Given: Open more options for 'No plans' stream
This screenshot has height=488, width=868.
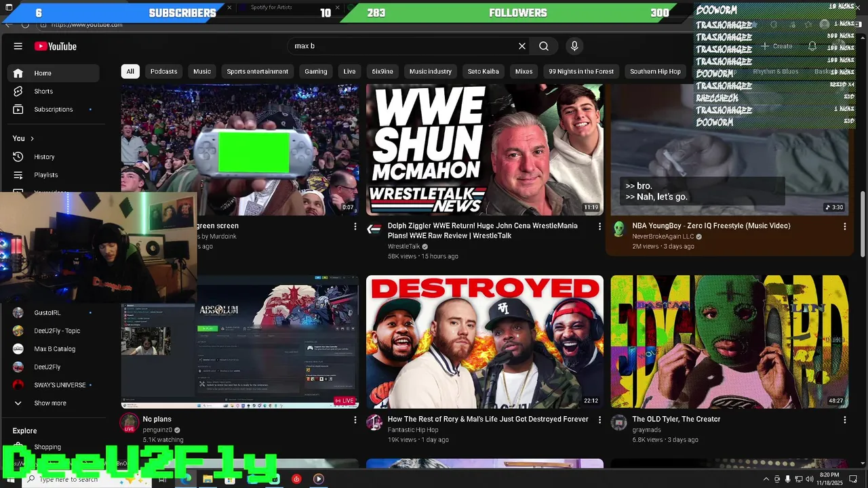Looking at the screenshot, I should (x=355, y=420).
